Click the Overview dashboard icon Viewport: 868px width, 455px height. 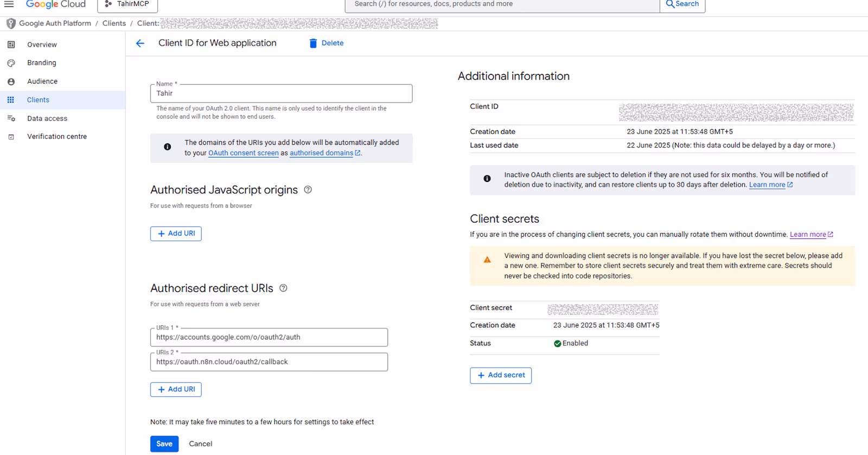(x=11, y=45)
